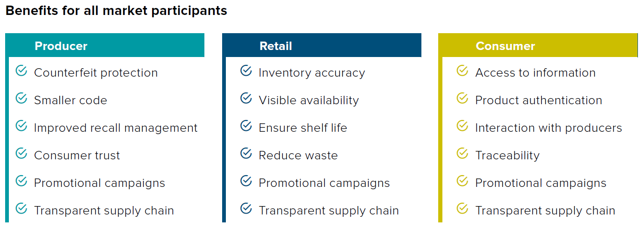The image size is (644, 228).
Task: Click the teal vertical bar beside Producer list
Action: click(x=7, y=139)
